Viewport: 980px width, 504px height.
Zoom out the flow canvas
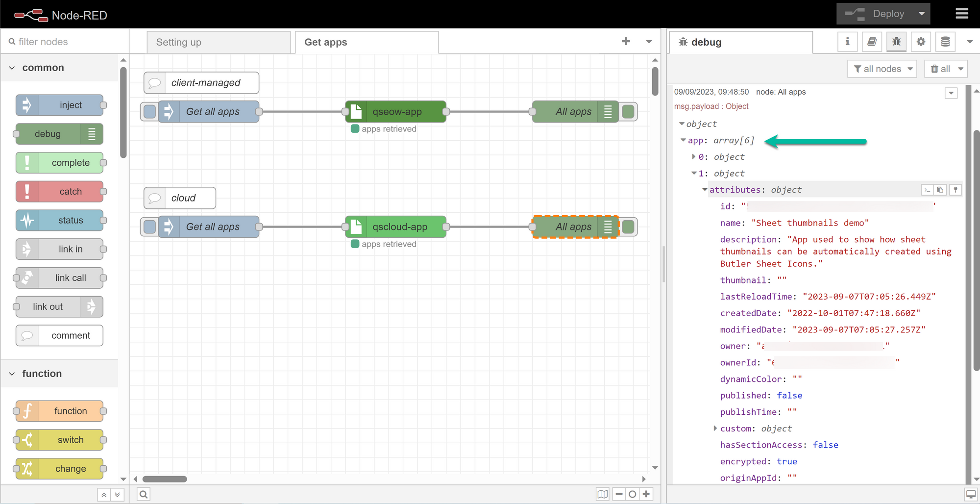pyautogui.click(x=619, y=494)
